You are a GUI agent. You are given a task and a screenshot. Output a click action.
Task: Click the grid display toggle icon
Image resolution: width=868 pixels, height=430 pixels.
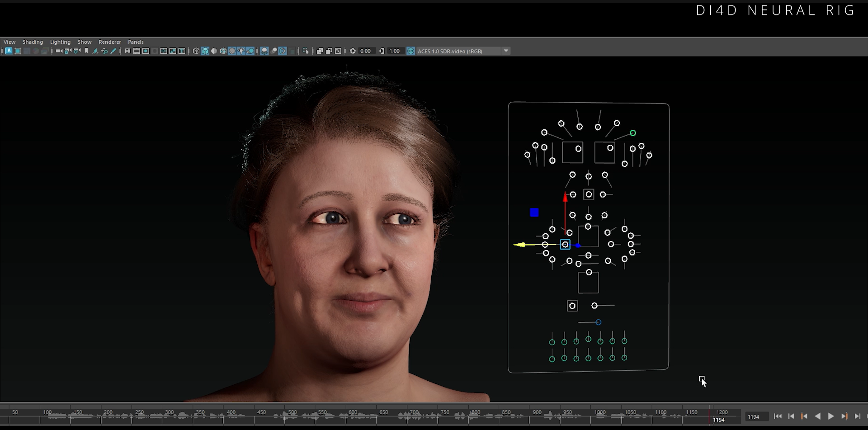pos(127,51)
